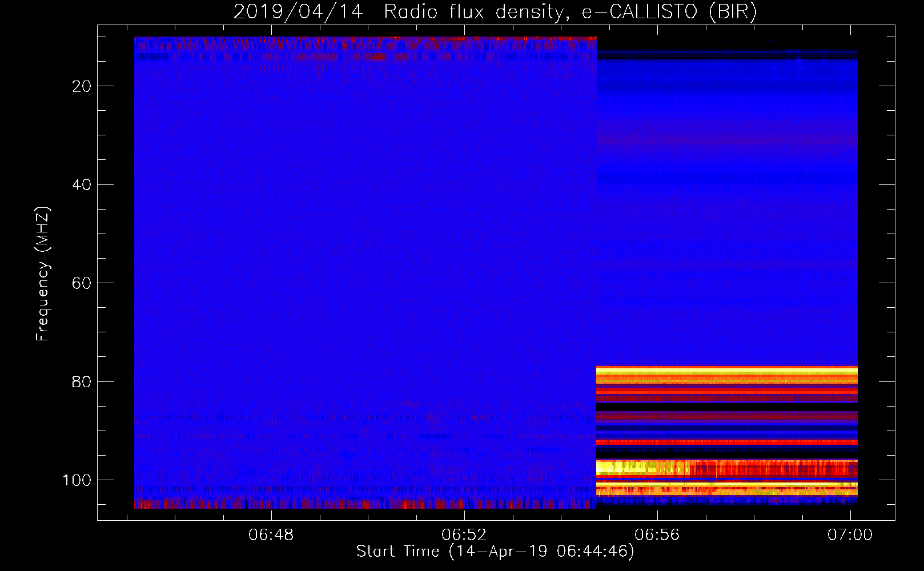Click the 06:56 time tick label
Image resolution: width=924 pixels, height=571 pixels.
pos(657,534)
